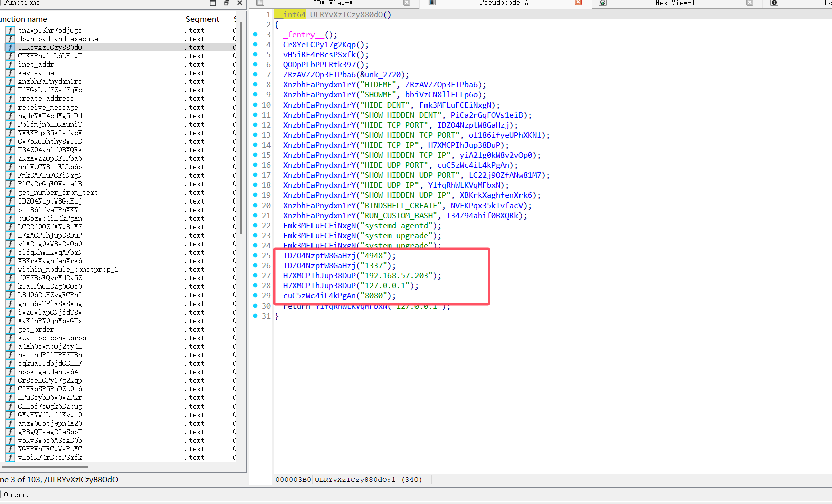The image size is (832, 504).
Task: Close the IDA View-A tab
Action: (x=407, y=3)
